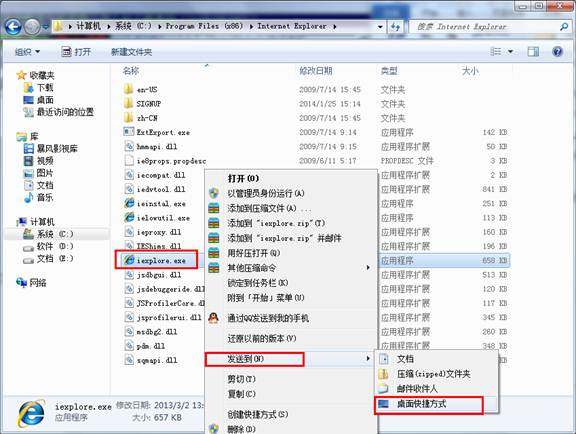This screenshot has width=576, height=434.
Task: Open the change view dropdown arrow
Action: click(510, 52)
